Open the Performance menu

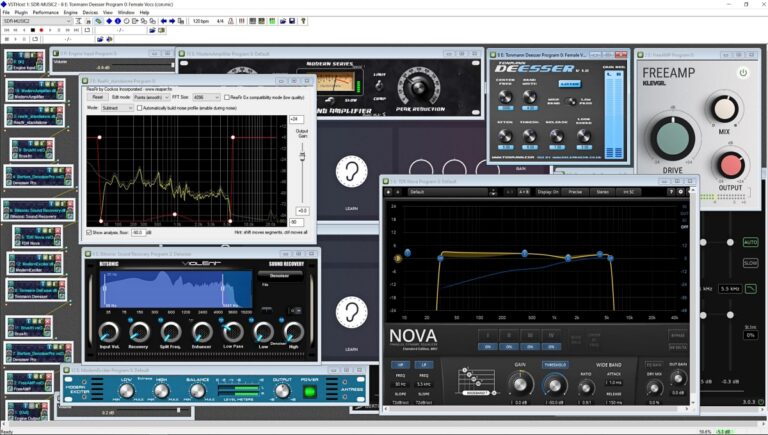[45, 12]
